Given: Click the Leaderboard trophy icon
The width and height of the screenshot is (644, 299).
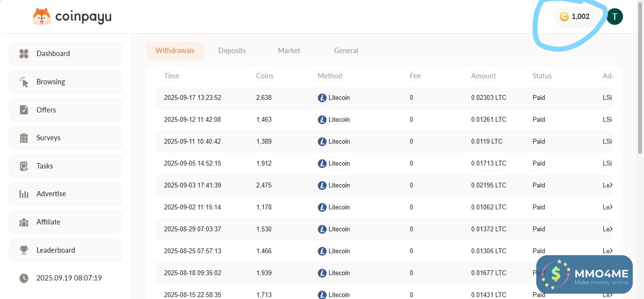Looking at the screenshot, I should [24, 250].
